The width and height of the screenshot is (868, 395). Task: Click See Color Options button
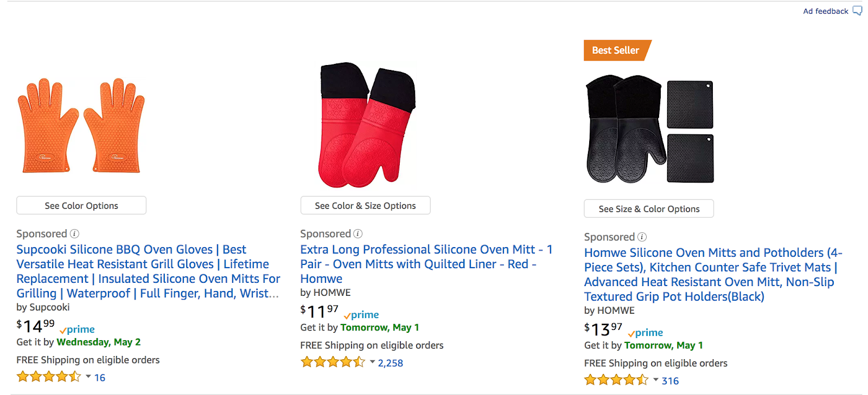(x=81, y=205)
